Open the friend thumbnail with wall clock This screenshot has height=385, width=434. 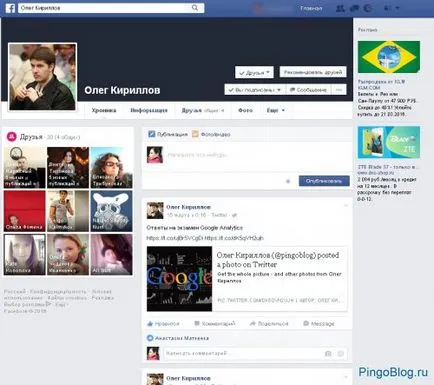[x=24, y=168]
